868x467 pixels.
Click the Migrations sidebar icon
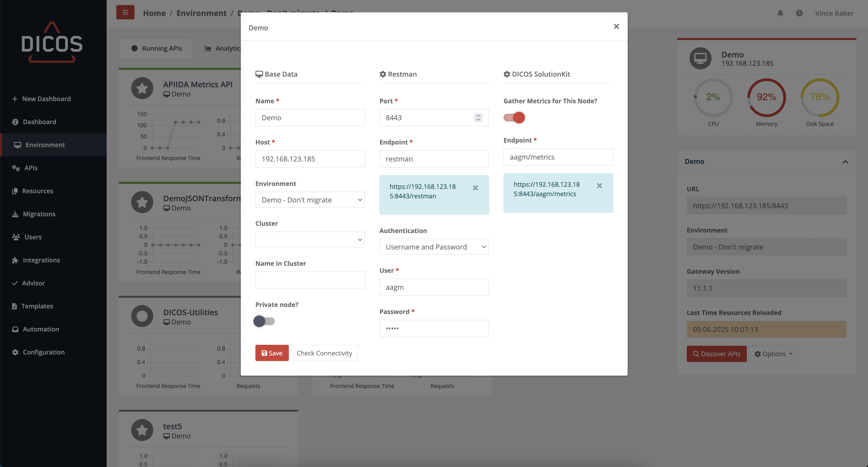click(15, 214)
